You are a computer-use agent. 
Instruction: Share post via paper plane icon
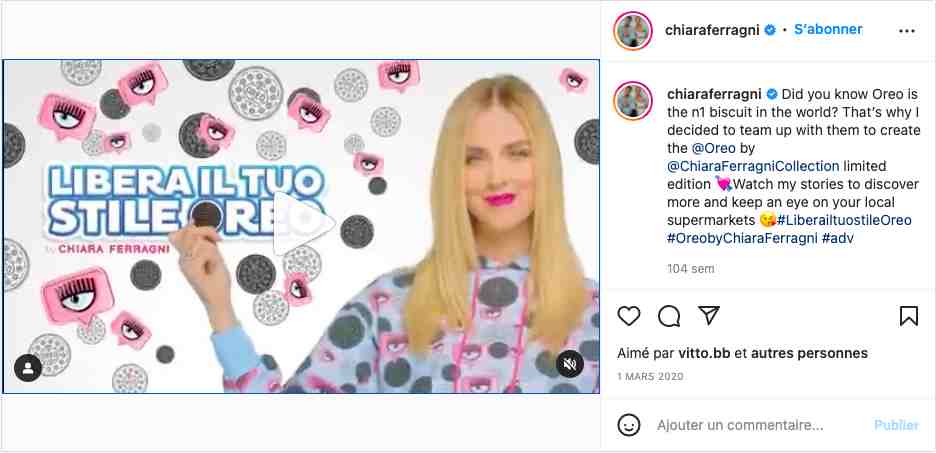(709, 315)
